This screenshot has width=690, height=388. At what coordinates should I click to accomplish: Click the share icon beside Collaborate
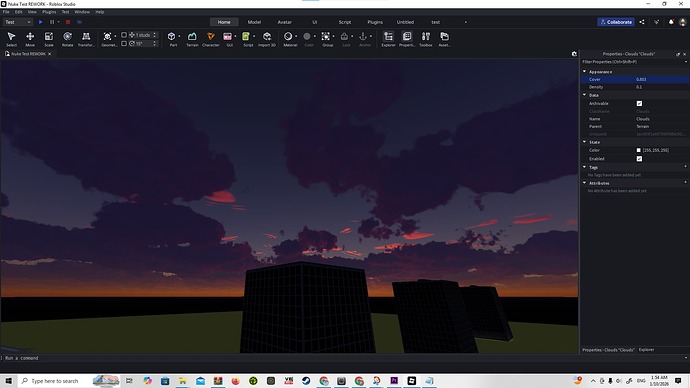(642, 22)
